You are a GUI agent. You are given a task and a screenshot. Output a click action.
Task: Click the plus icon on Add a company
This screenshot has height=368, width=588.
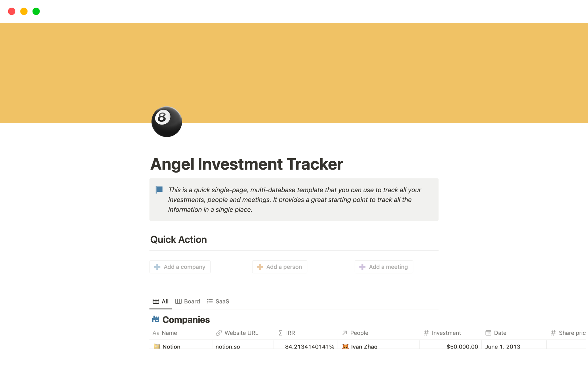coord(157,267)
